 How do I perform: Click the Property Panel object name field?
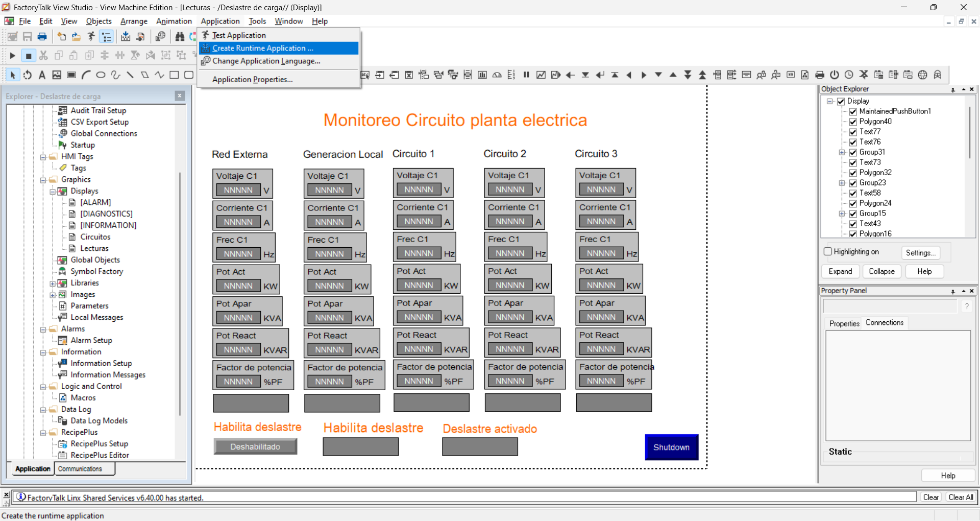tap(890, 306)
